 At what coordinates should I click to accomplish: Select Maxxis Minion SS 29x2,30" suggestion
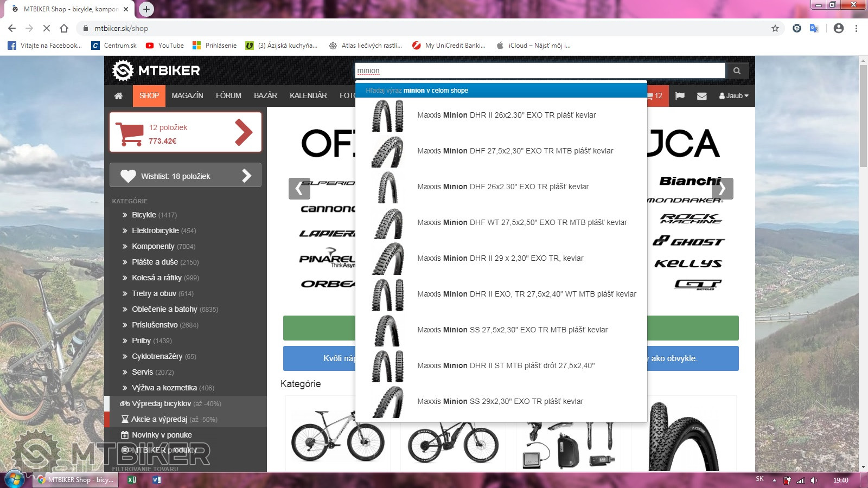click(500, 401)
